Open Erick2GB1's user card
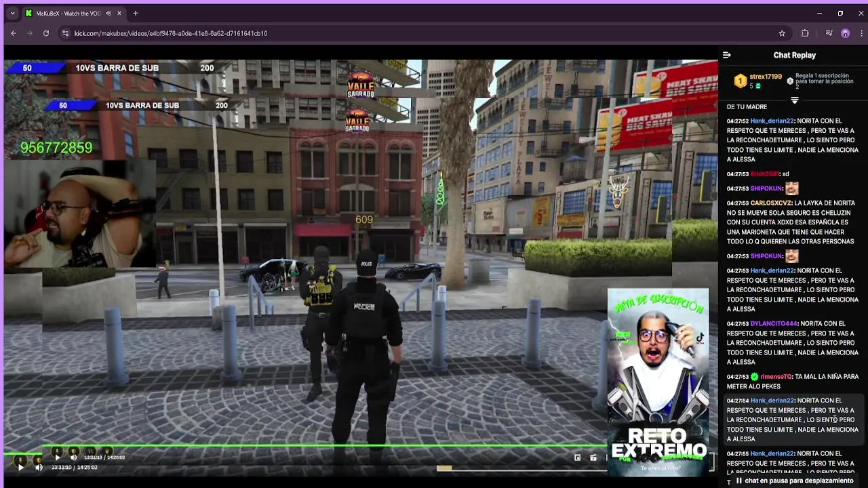The height and width of the screenshot is (488, 868). tap(765, 174)
